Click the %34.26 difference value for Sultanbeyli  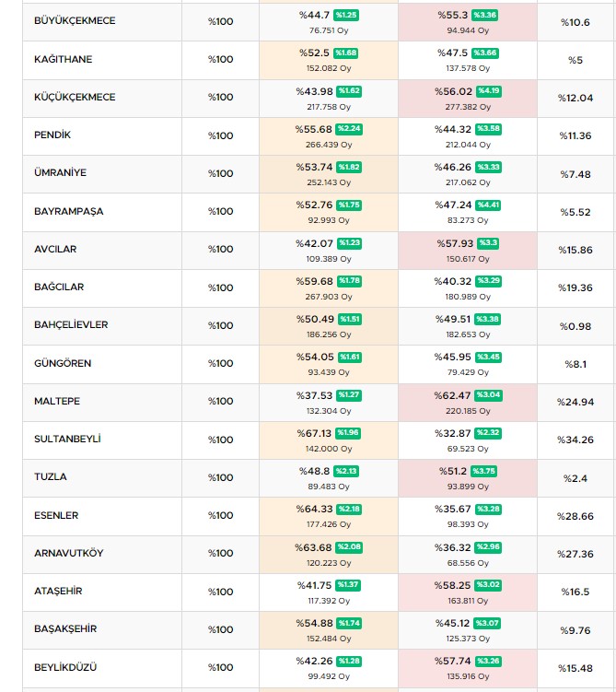575,440
